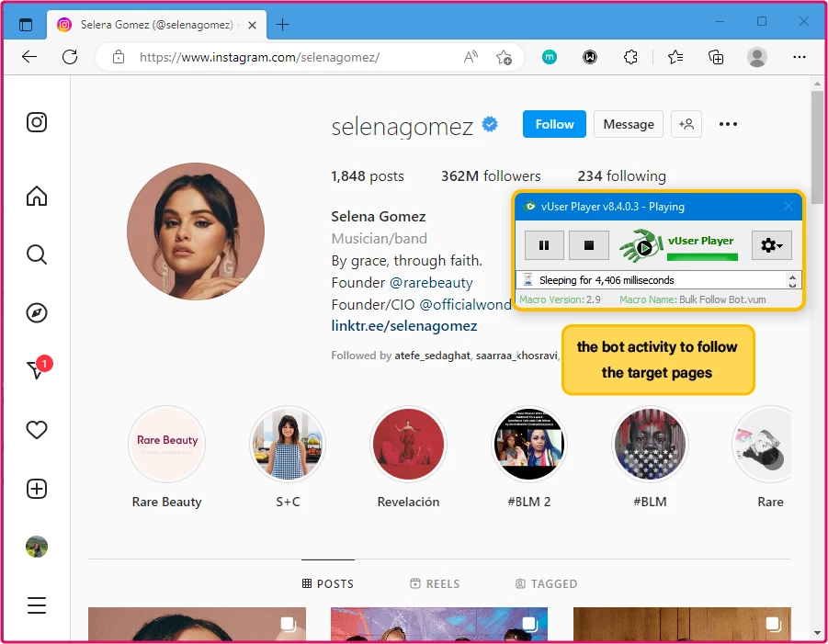
Task: Open atefe_sedaghat follower link
Action: (x=432, y=356)
